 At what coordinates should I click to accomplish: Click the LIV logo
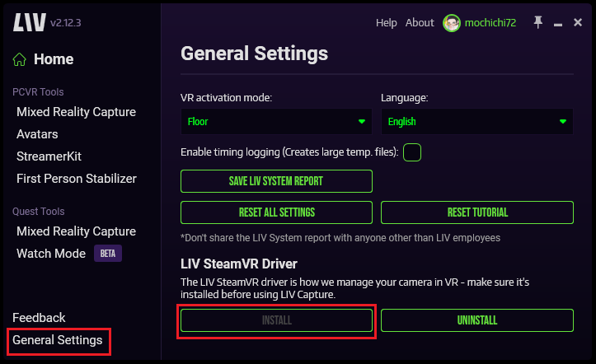[29, 22]
